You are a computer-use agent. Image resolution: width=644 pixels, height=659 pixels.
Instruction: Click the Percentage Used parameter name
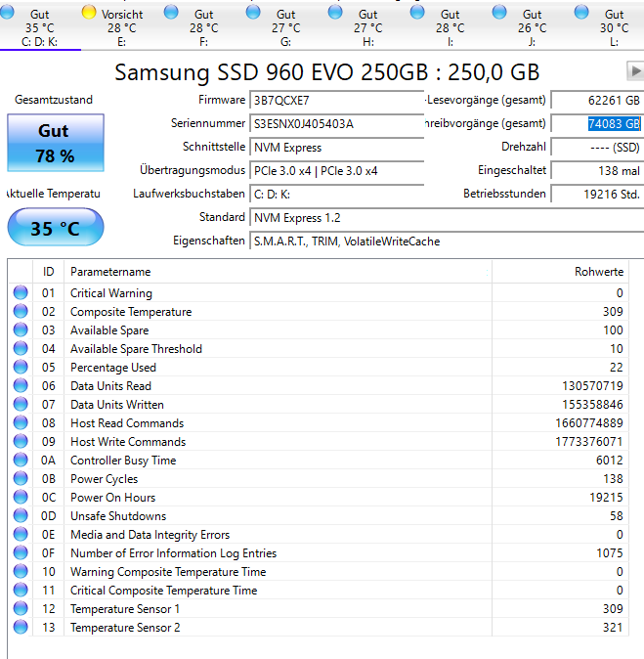113,368
